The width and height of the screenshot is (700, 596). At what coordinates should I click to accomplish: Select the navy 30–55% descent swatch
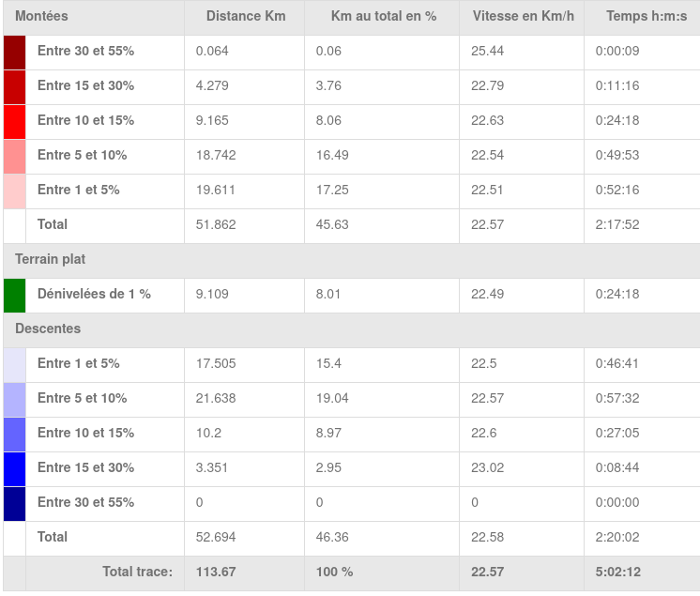click(x=14, y=503)
